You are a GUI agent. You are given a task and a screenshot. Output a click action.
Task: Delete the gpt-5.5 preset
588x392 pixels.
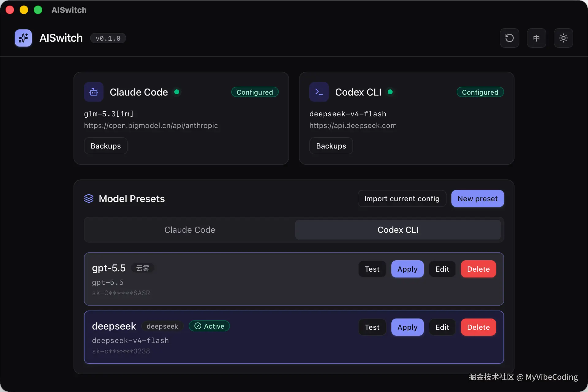(x=478, y=269)
